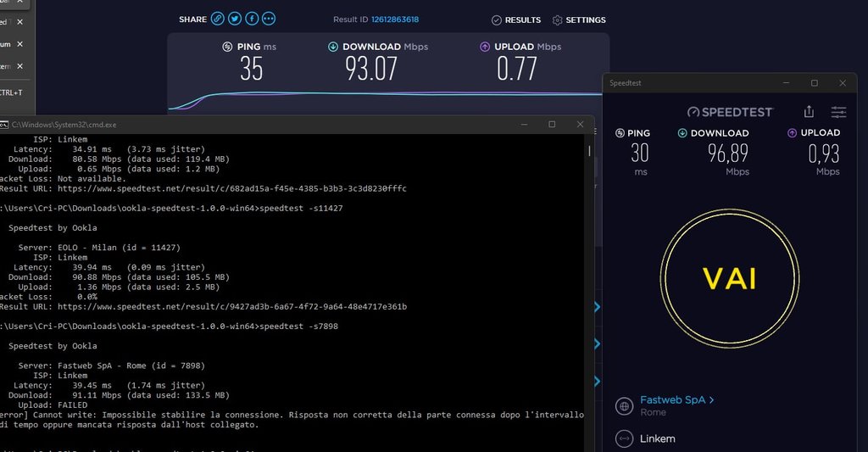Click the SPEEDTEST logo in the app

point(730,112)
